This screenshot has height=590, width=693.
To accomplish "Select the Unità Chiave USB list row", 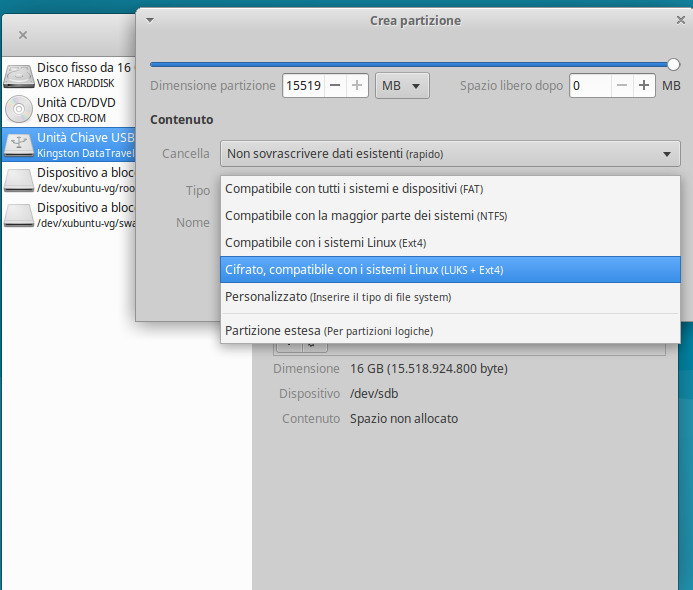I will pyautogui.click(x=69, y=145).
